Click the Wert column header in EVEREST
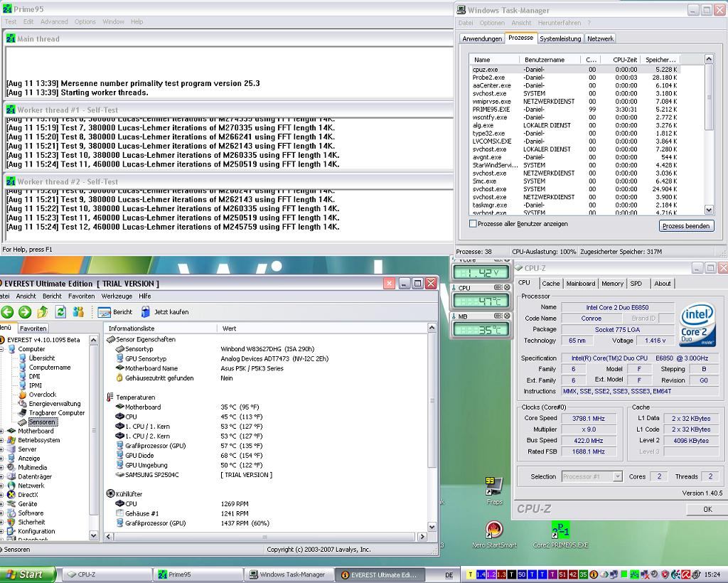Image resolution: width=728 pixels, height=583 pixels. pos(322,328)
